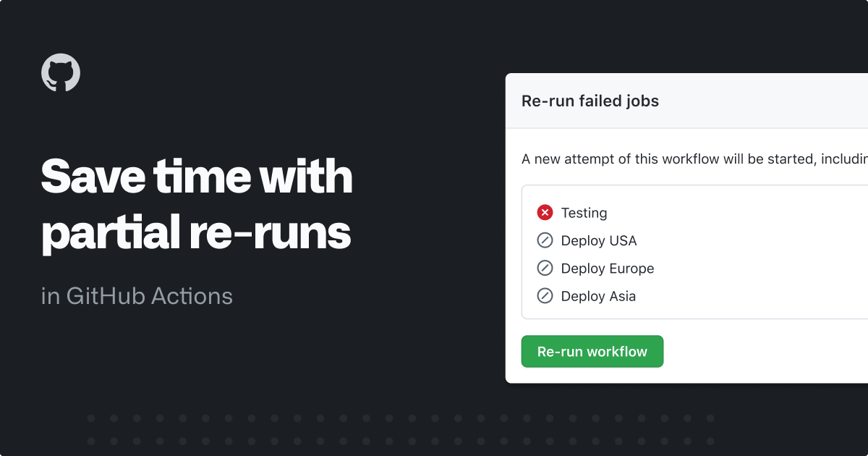The width and height of the screenshot is (868, 456).
Task: Click the GitHub Octocat logo
Action: click(x=61, y=72)
